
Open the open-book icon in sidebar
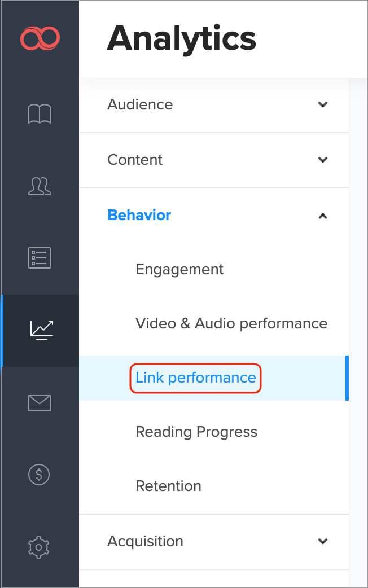(40, 114)
